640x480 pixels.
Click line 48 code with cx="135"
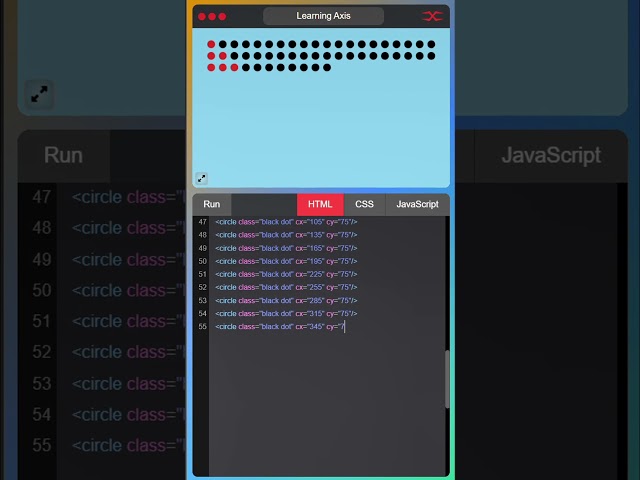coord(286,235)
